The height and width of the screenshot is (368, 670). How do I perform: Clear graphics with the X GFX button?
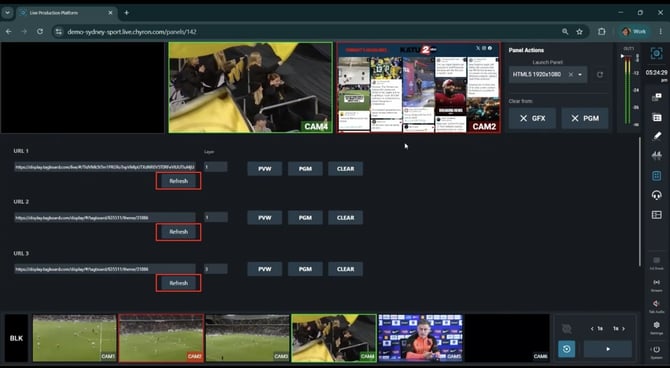point(532,118)
